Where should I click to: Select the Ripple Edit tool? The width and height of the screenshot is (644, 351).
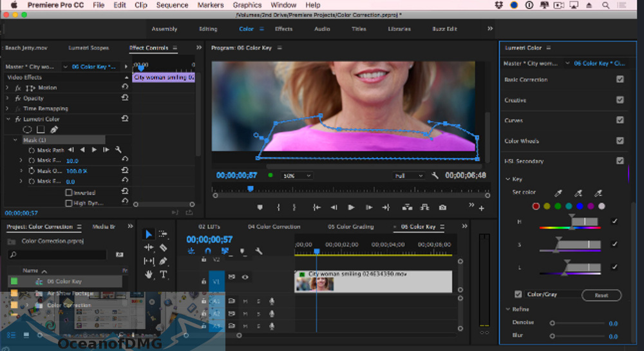pos(148,247)
